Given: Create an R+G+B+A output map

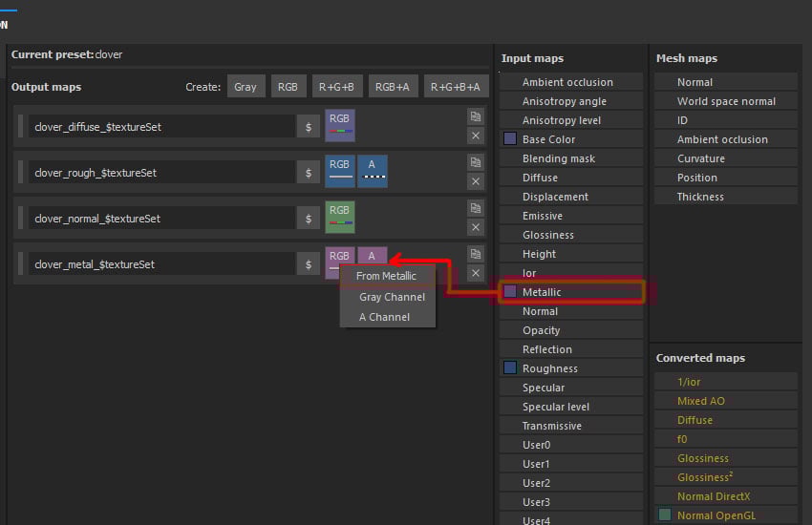Looking at the screenshot, I should 456,87.
